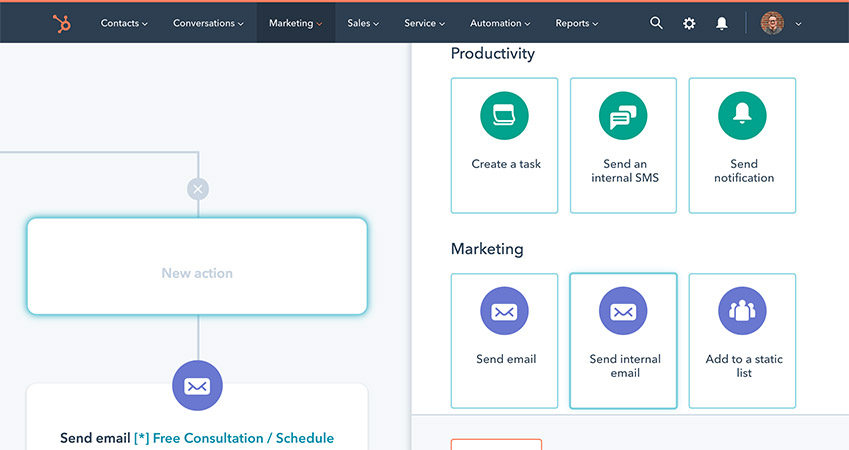
Task: Open the Sales menu
Action: point(363,23)
